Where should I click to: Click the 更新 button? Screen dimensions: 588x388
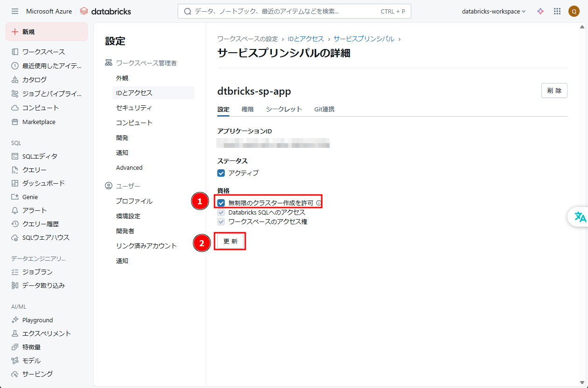click(x=230, y=242)
